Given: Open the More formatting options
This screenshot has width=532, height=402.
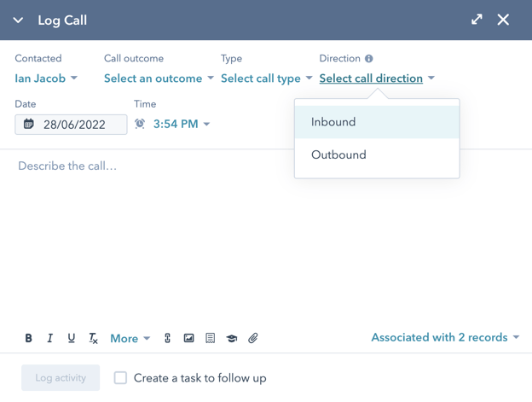Looking at the screenshot, I should (130, 338).
